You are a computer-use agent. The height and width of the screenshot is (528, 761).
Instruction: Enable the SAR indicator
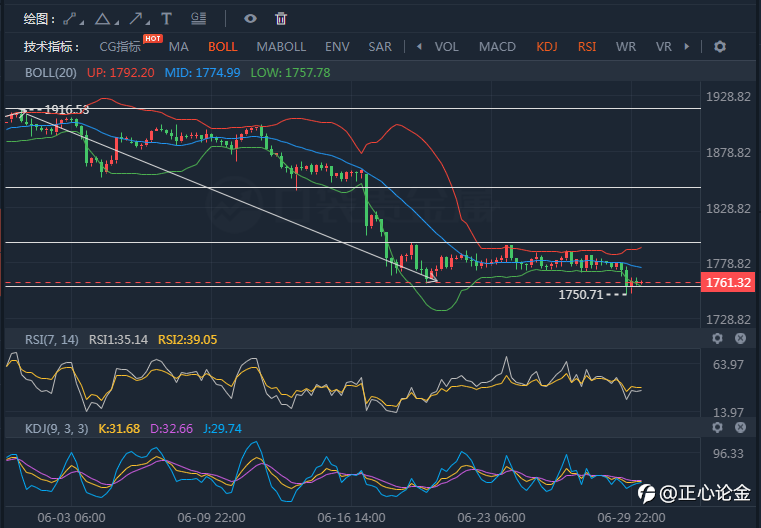coord(380,47)
